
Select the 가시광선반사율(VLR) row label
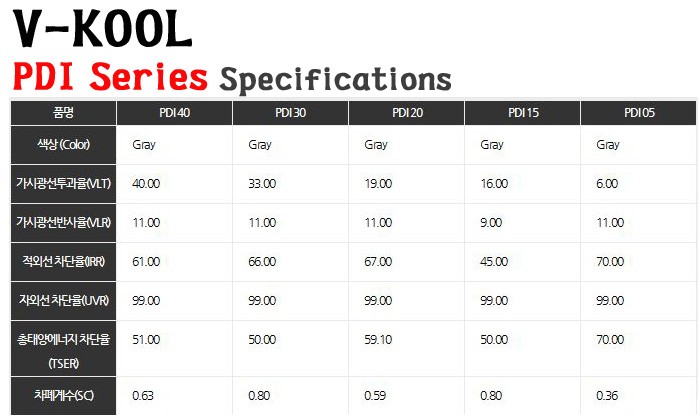[64, 223]
